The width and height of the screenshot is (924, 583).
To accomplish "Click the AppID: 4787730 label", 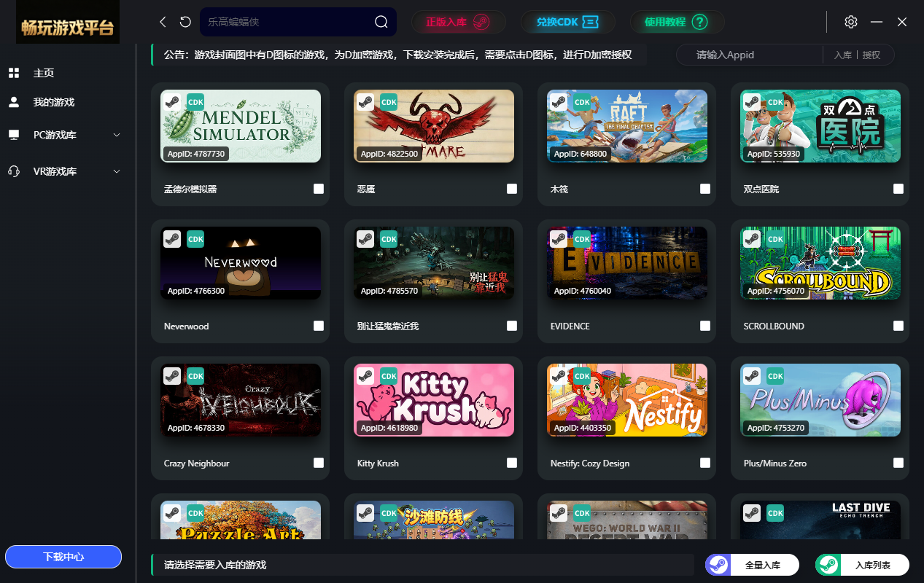I will point(196,154).
